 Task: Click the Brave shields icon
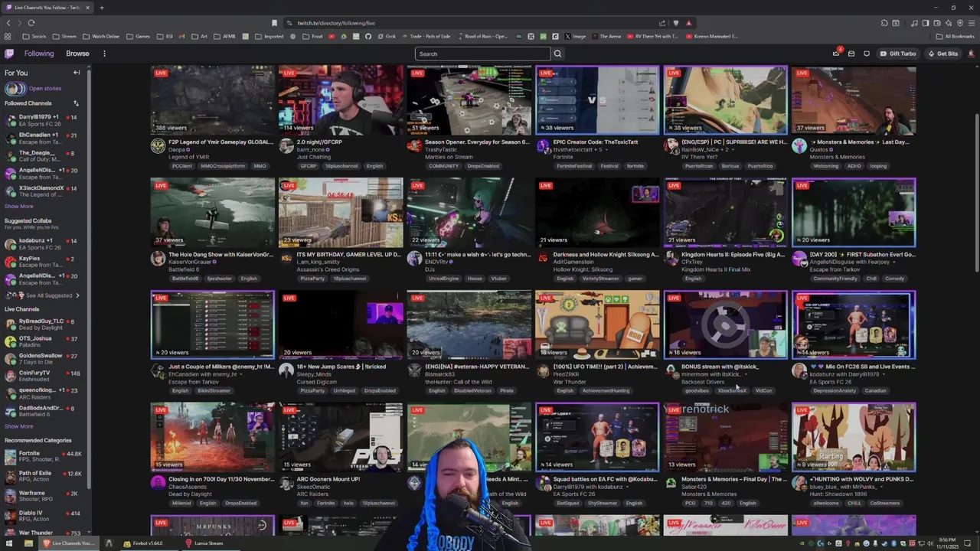tap(675, 23)
